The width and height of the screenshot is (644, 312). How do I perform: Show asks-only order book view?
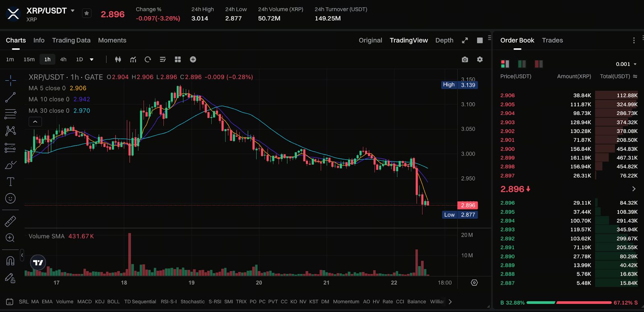pos(539,64)
